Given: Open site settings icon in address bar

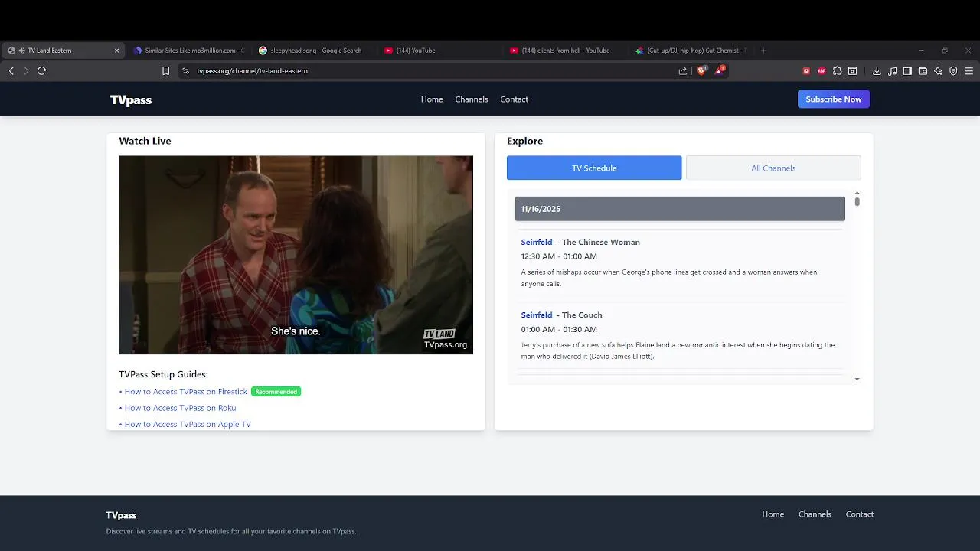Looking at the screenshot, I should tap(185, 70).
